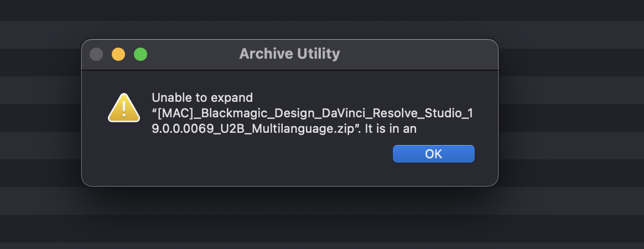This screenshot has width=644, height=249.
Task: Click the 'It is in an' trailing text
Action: click(391, 128)
